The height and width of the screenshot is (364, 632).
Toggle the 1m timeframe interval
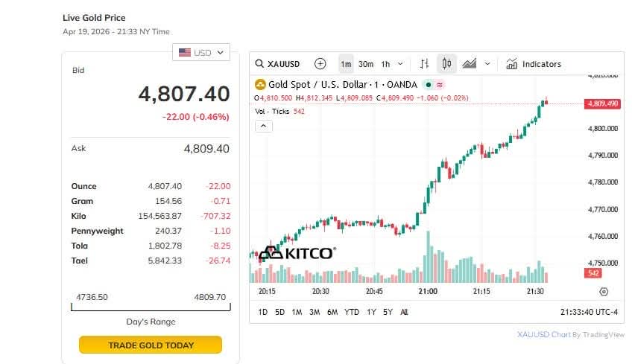point(346,64)
